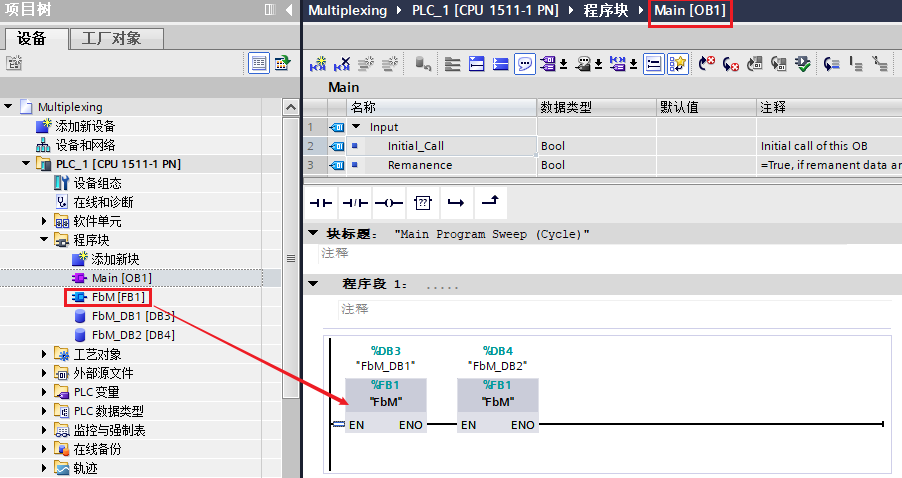Viewport: 902px width, 478px height.
Task: Click the delete network toolbar icon
Action: tap(342, 64)
